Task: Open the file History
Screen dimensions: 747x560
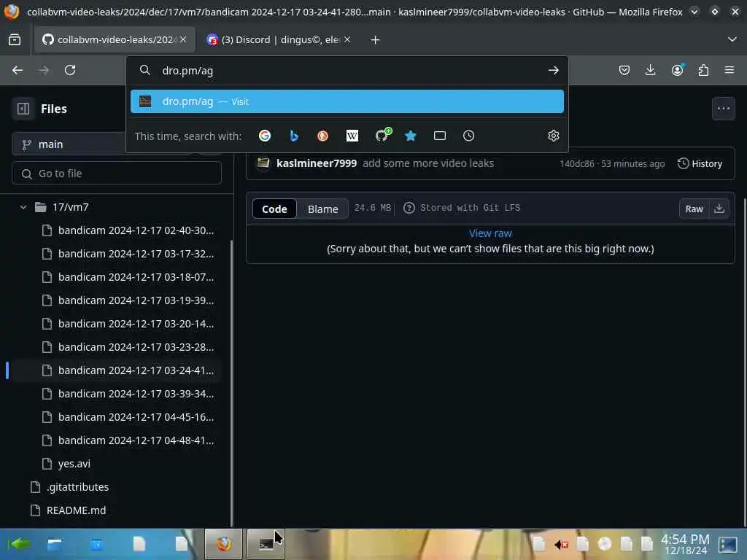Action: click(700, 164)
